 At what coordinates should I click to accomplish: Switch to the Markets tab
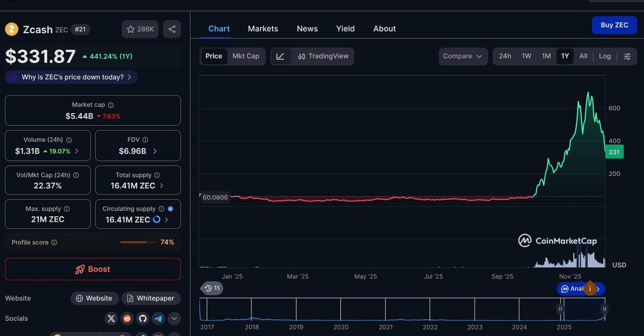(263, 29)
